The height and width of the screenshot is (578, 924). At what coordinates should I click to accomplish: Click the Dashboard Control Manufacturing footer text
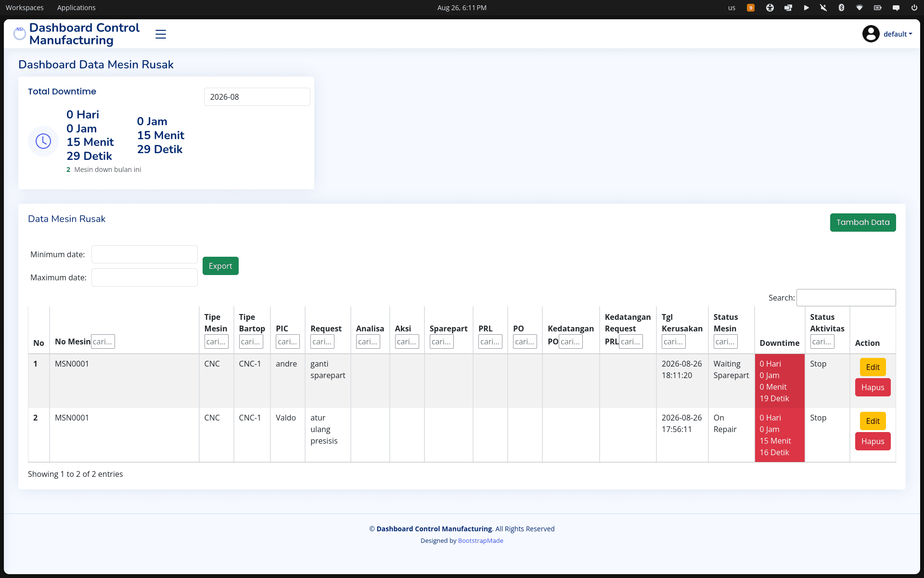click(x=434, y=529)
